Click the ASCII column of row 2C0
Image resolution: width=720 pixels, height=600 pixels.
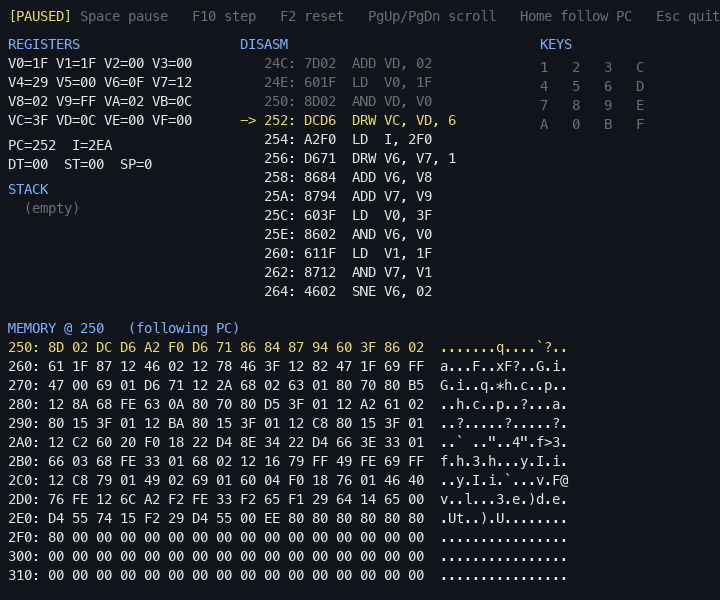(x=504, y=481)
